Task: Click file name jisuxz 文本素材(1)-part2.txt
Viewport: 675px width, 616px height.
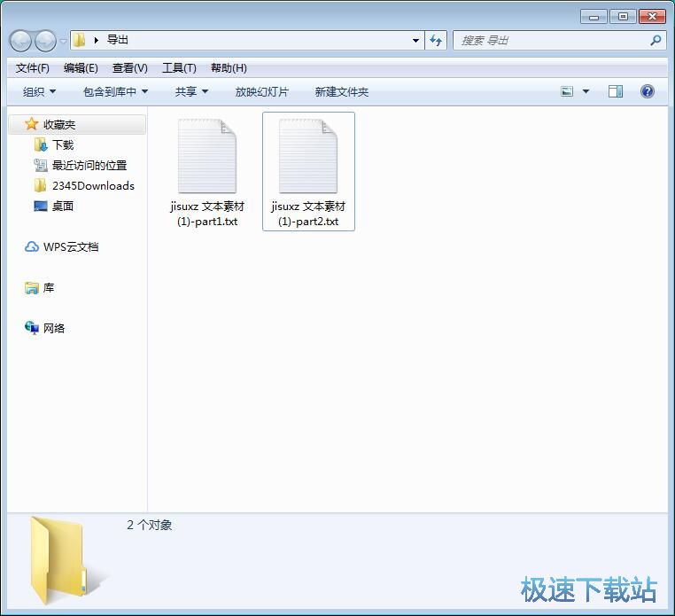Action: [308, 214]
